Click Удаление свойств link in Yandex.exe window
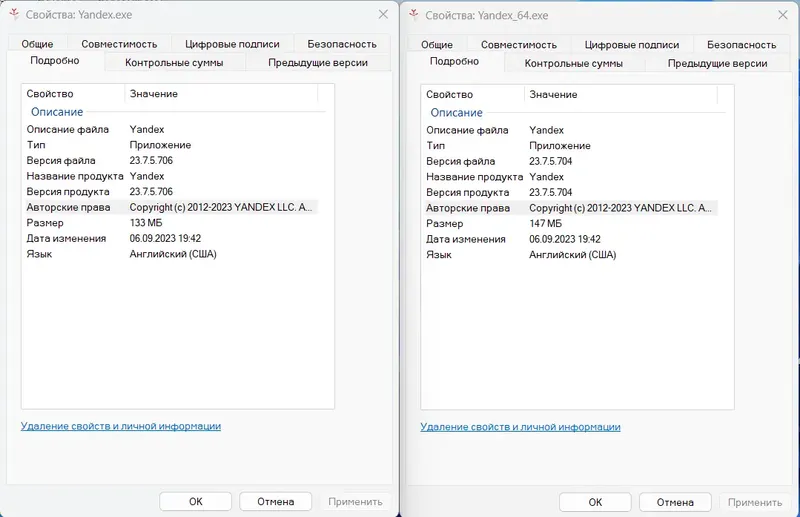 click(121, 426)
